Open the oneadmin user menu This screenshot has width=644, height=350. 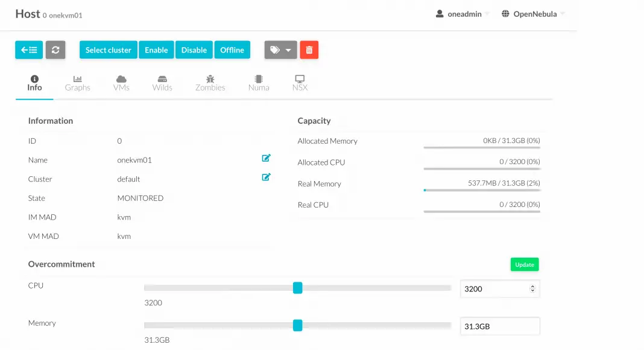tap(462, 14)
